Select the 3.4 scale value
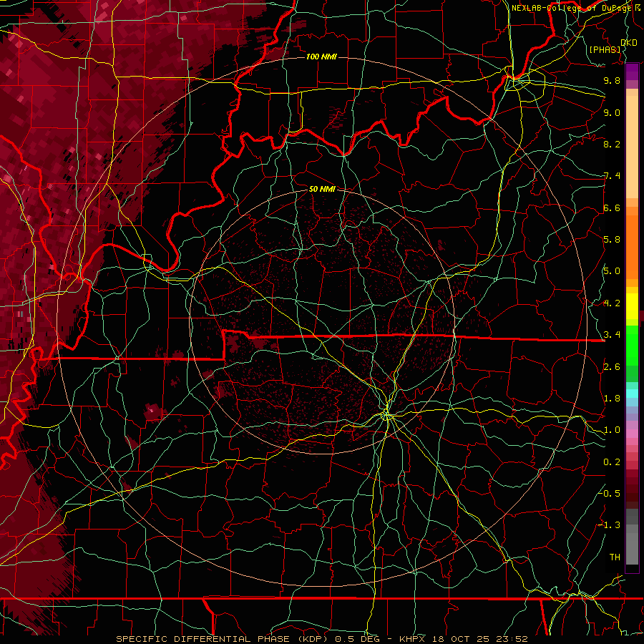This screenshot has width=644, height=644. (612, 335)
